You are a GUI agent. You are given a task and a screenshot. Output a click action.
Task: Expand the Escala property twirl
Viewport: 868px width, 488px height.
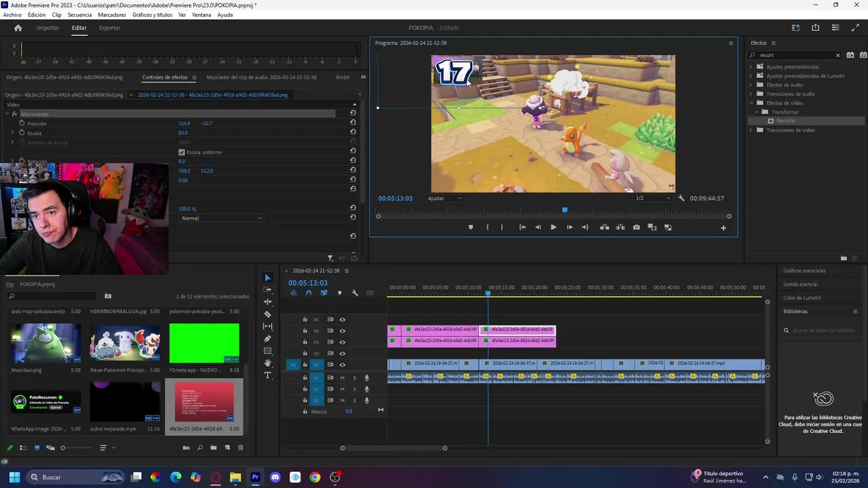pyautogui.click(x=12, y=133)
